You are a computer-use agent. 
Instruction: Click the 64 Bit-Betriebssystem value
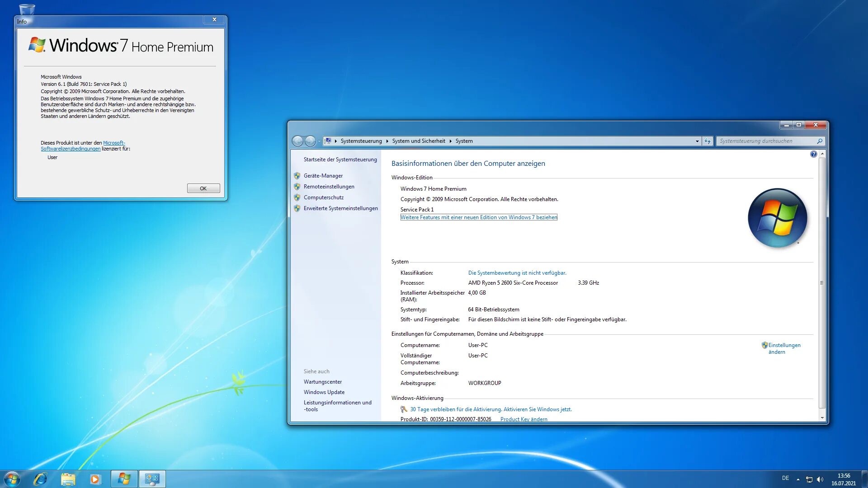point(494,310)
